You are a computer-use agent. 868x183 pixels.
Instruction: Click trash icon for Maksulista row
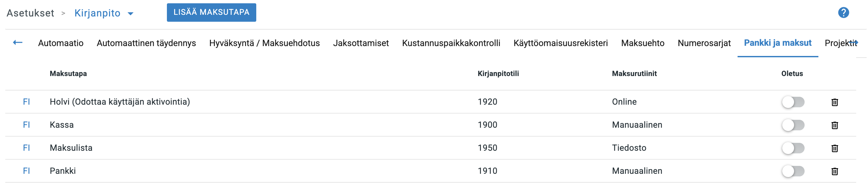[x=834, y=148]
